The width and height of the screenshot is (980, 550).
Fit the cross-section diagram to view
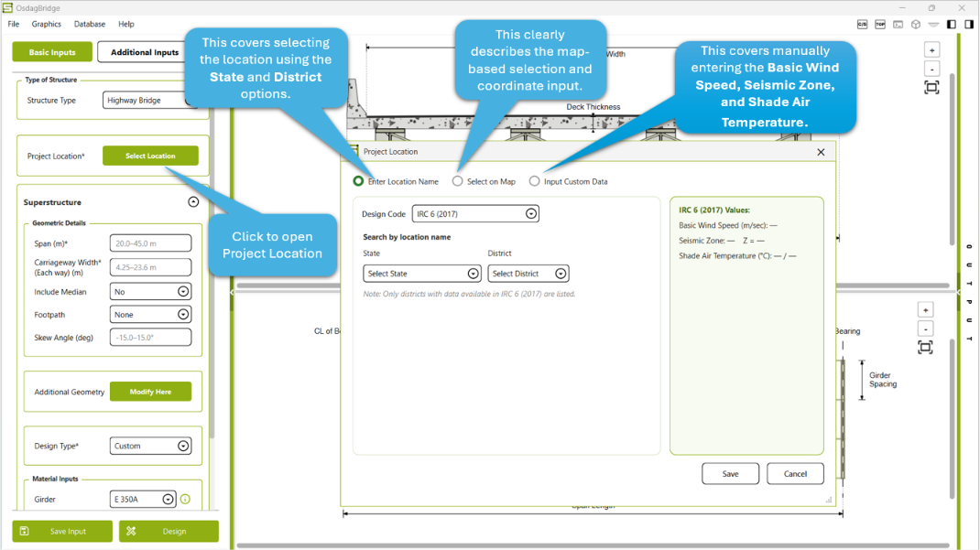[x=931, y=88]
